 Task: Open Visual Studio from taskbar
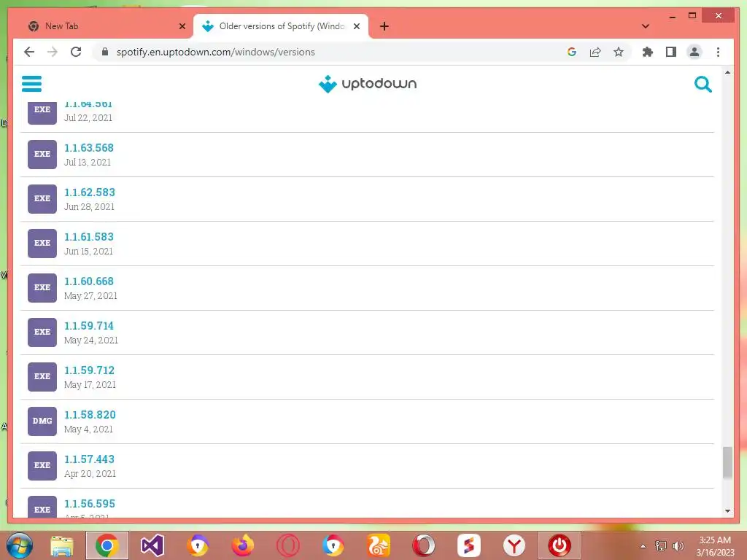[x=152, y=545]
